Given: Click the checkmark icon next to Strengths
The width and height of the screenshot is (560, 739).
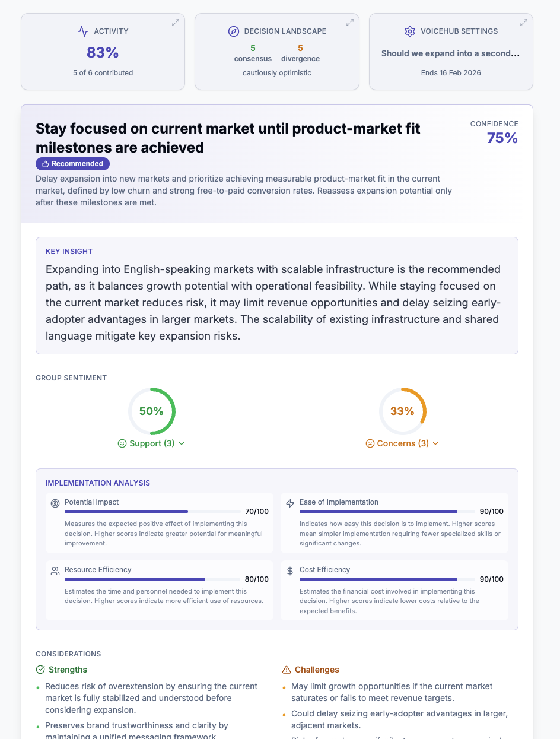Looking at the screenshot, I should click(40, 670).
